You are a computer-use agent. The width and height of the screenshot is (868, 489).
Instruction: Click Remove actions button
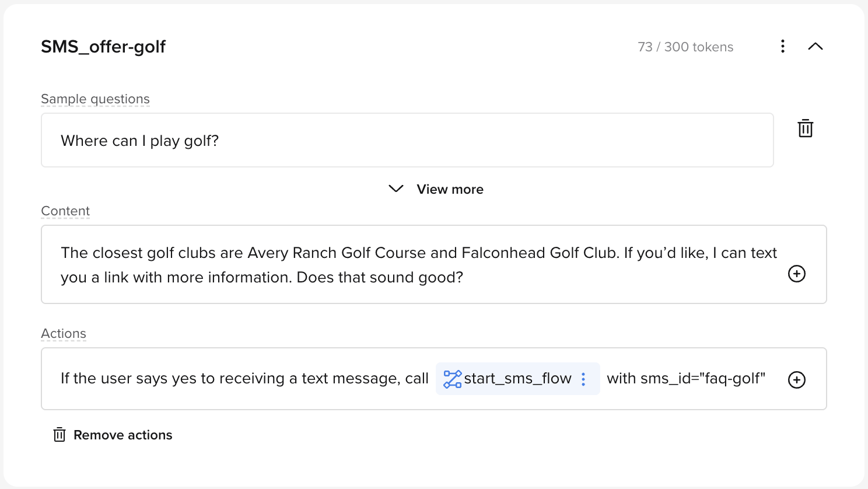pyautogui.click(x=113, y=435)
